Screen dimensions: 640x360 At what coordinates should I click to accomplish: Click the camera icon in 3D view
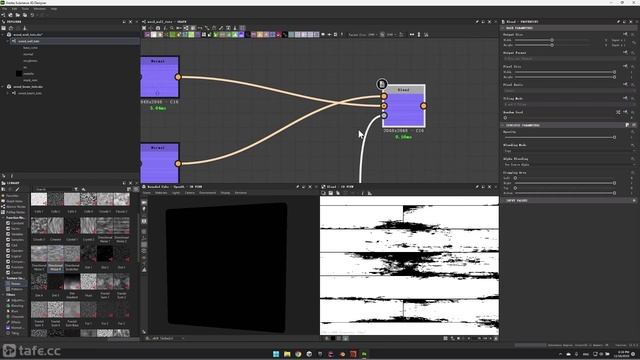(x=144, y=202)
